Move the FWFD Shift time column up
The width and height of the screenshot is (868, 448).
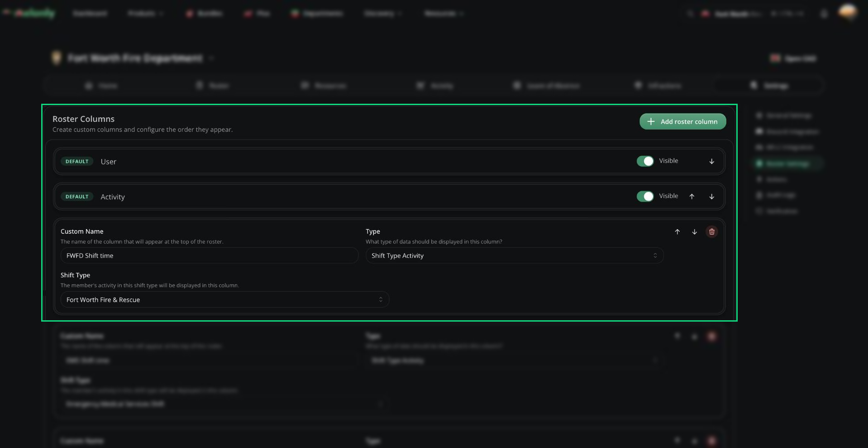677,232
